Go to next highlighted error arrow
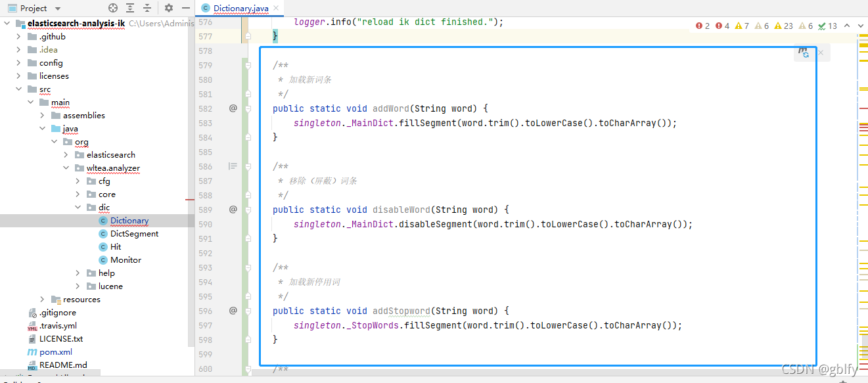 point(860,26)
